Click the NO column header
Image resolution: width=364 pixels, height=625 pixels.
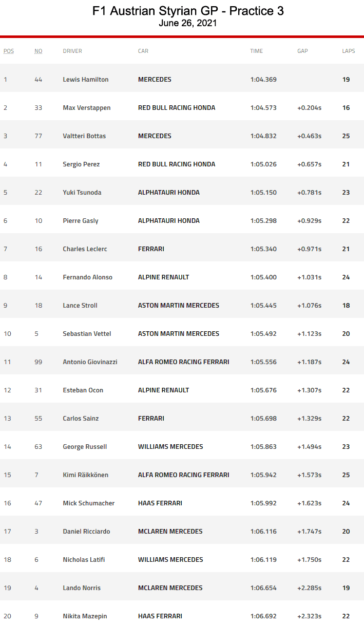pos(39,51)
